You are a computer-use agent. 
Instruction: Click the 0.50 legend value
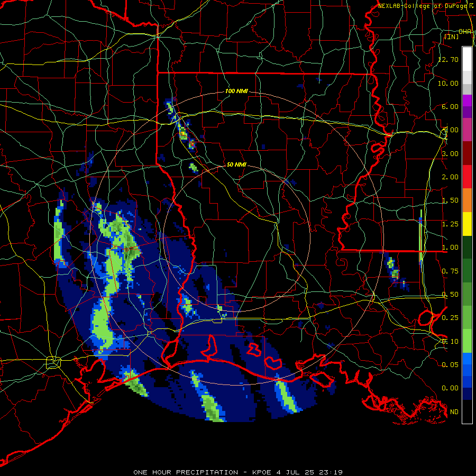point(450,295)
